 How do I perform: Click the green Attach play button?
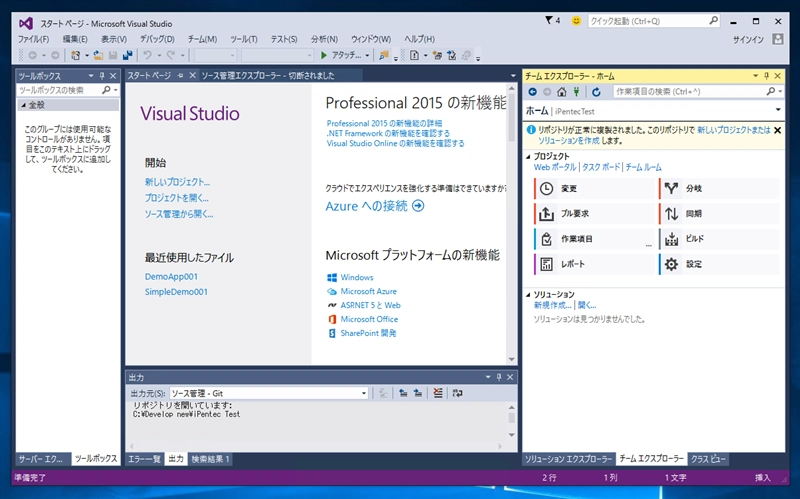[x=323, y=55]
